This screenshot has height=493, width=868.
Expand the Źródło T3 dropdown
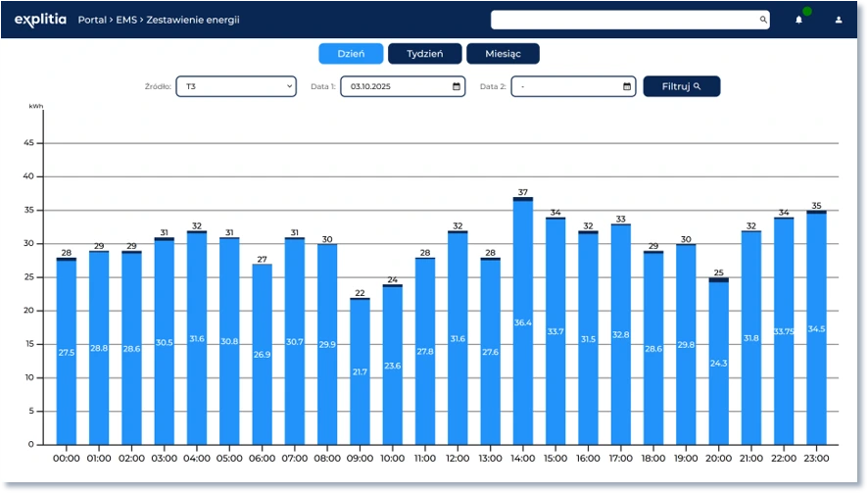click(235, 86)
